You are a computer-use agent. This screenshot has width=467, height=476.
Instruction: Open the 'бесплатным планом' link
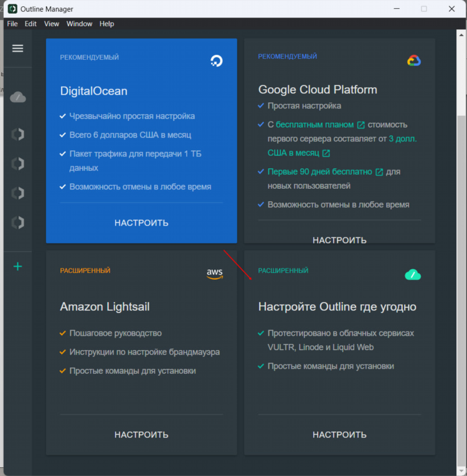point(314,125)
